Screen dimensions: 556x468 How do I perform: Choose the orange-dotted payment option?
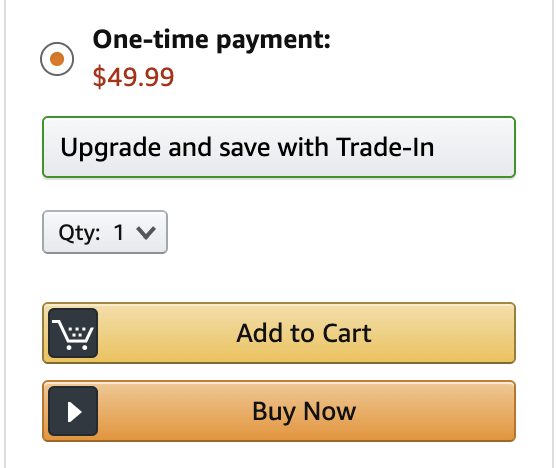click(x=57, y=59)
